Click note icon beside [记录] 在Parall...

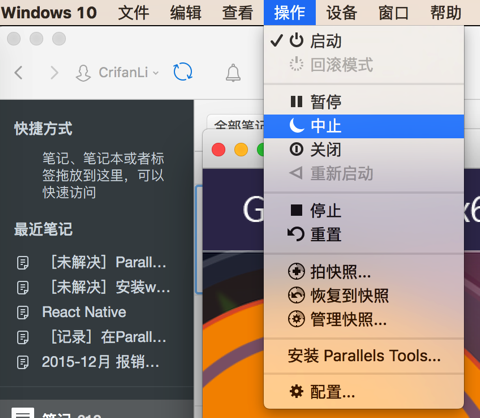(x=22, y=337)
